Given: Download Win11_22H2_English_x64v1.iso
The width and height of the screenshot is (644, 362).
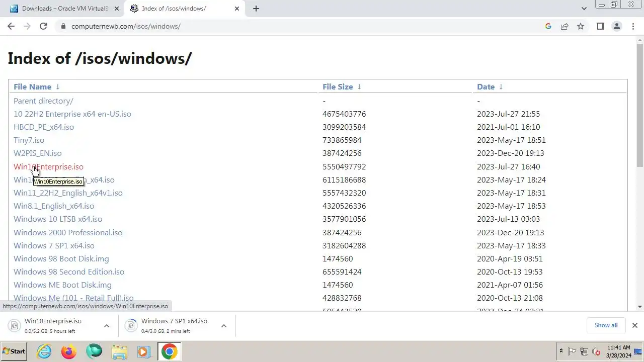Looking at the screenshot, I should 68,193.
